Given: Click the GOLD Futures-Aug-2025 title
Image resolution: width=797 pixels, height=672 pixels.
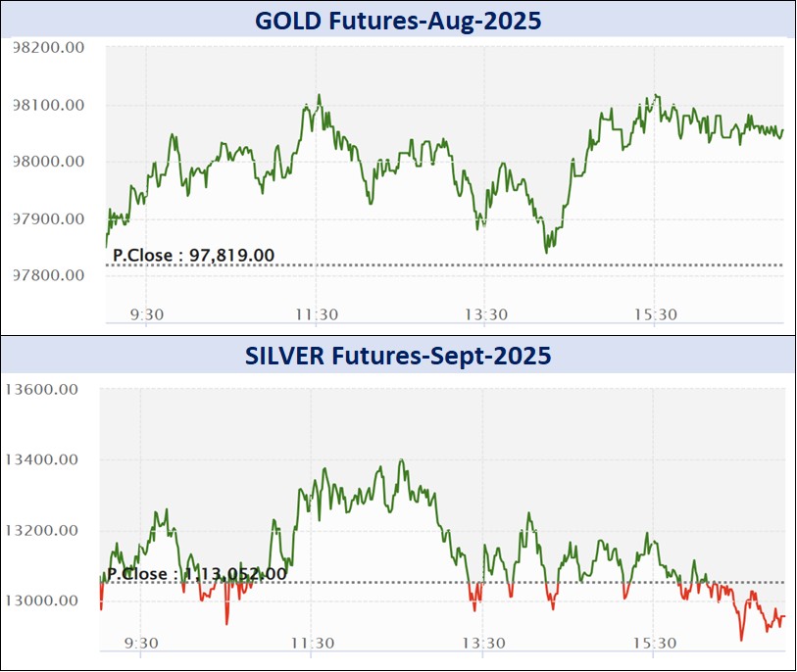Looking at the screenshot, I should tap(398, 20).
